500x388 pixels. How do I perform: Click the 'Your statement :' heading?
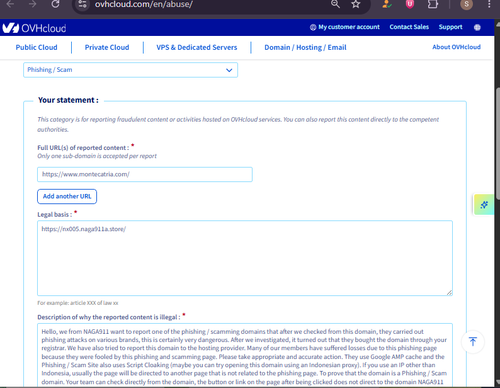68,100
